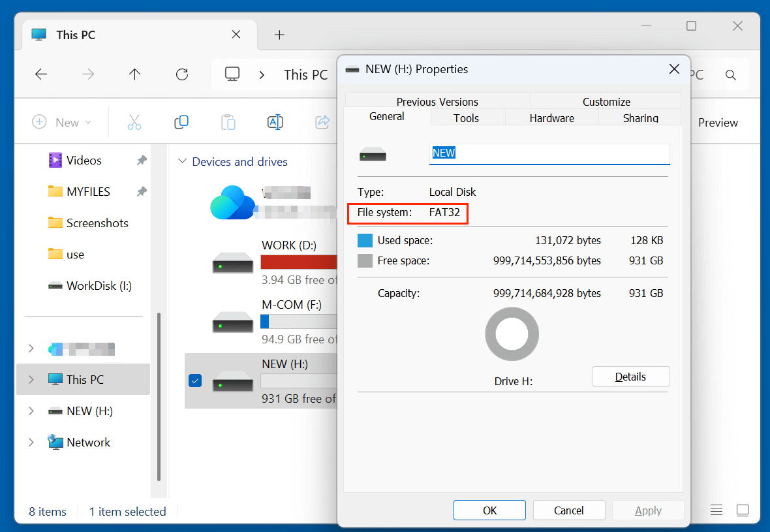Switch to large thumbnail view layout
The width and height of the screenshot is (770, 532).
(x=743, y=510)
